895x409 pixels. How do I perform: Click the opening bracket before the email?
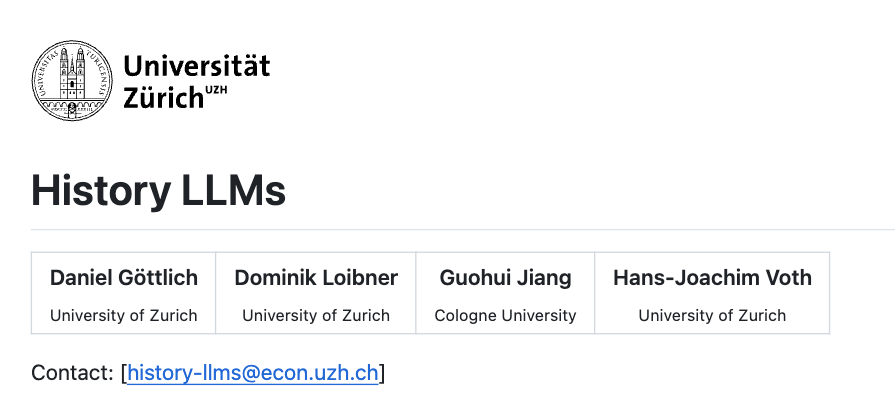pos(123,373)
